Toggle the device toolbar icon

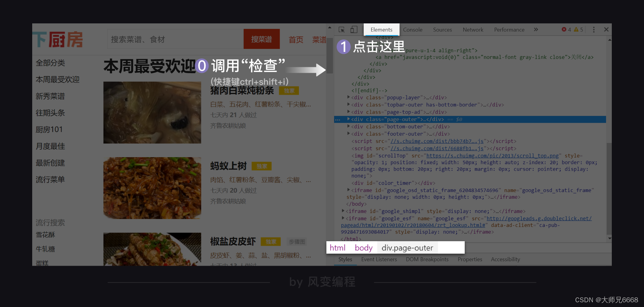(354, 30)
